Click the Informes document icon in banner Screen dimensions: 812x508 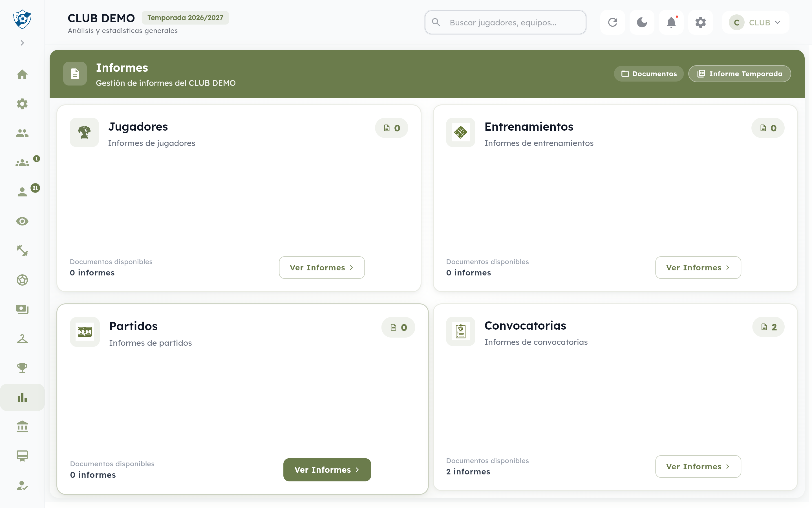(75, 74)
